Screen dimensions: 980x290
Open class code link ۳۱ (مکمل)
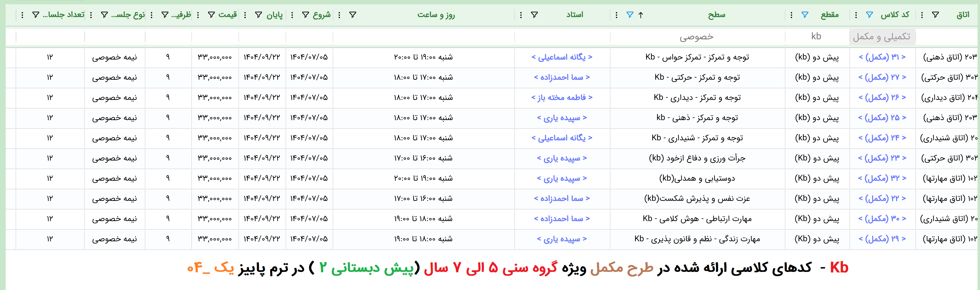tap(882, 57)
